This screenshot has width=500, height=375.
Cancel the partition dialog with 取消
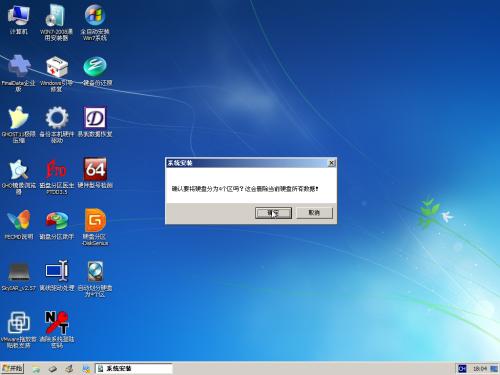click(x=314, y=213)
